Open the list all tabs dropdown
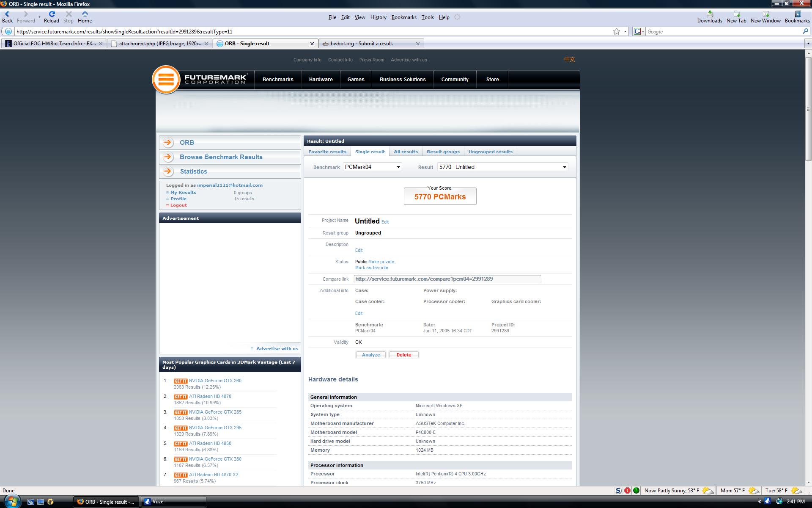The height and width of the screenshot is (508, 812). [808, 44]
